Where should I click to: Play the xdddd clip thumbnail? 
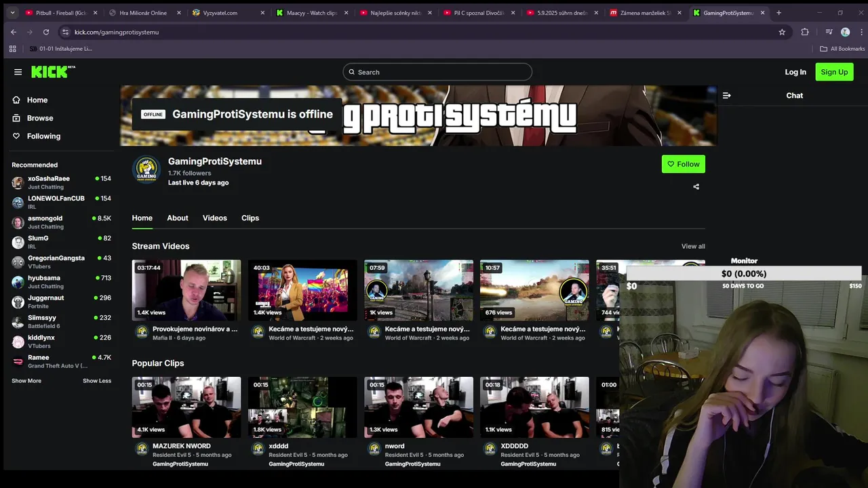pos(302,407)
